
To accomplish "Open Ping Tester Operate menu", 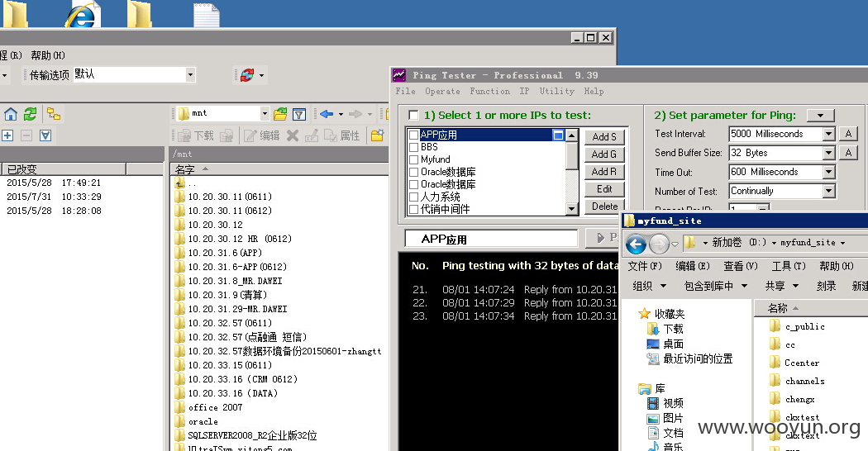I will pos(442,92).
